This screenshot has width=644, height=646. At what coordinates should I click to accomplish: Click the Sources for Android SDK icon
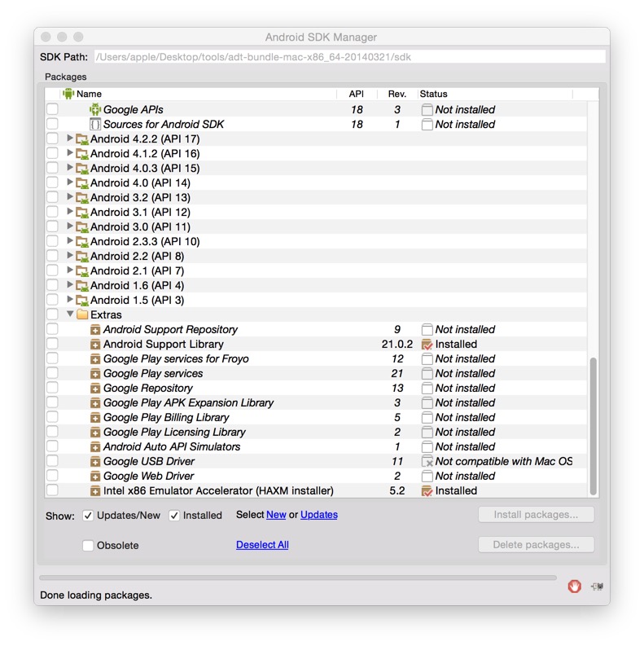pos(95,124)
